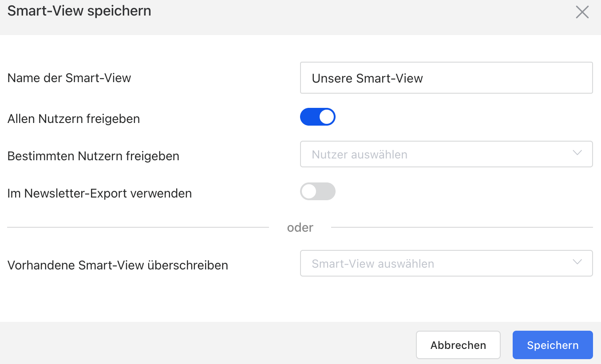The width and height of the screenshot is (601, 364).
Task: Save with the Speichern button
Action: (x=553, y=345)
